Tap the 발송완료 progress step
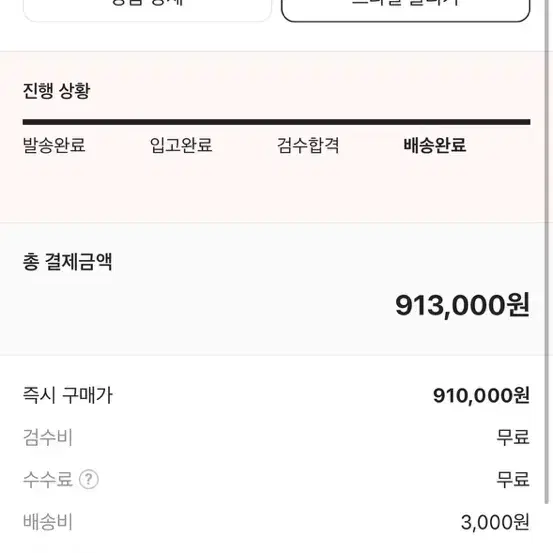 (x=54, y=145)
